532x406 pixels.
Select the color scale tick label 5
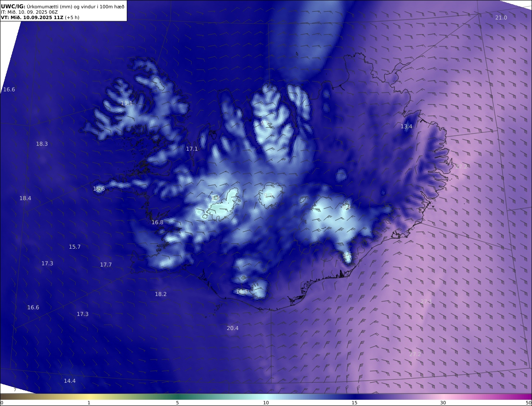pos(177,403)
